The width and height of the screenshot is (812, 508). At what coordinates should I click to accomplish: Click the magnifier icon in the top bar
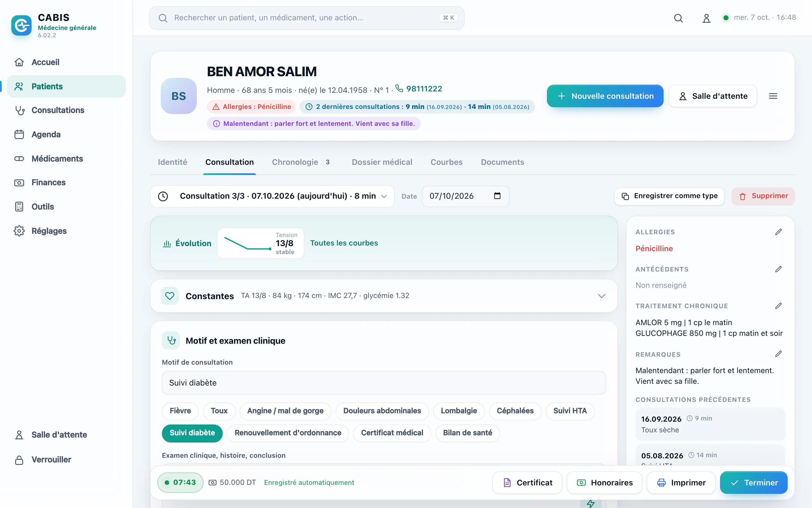[678, 18]
